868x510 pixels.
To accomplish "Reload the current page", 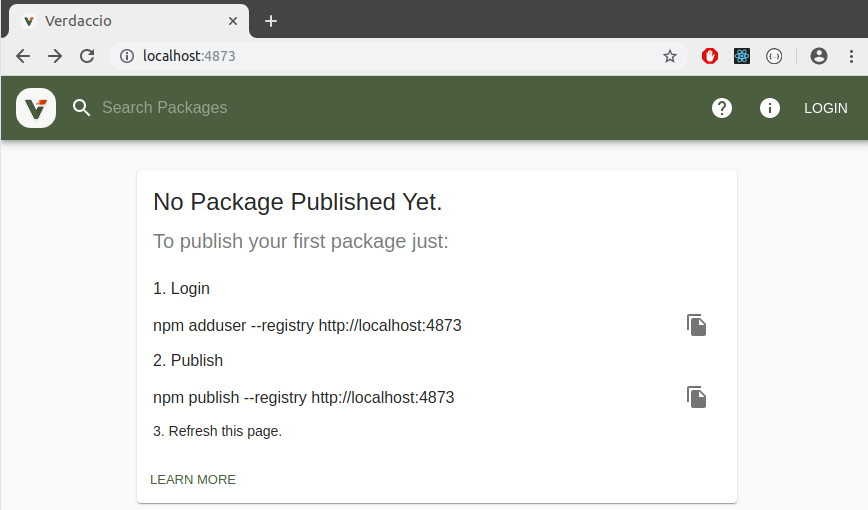I will (87, 57).
